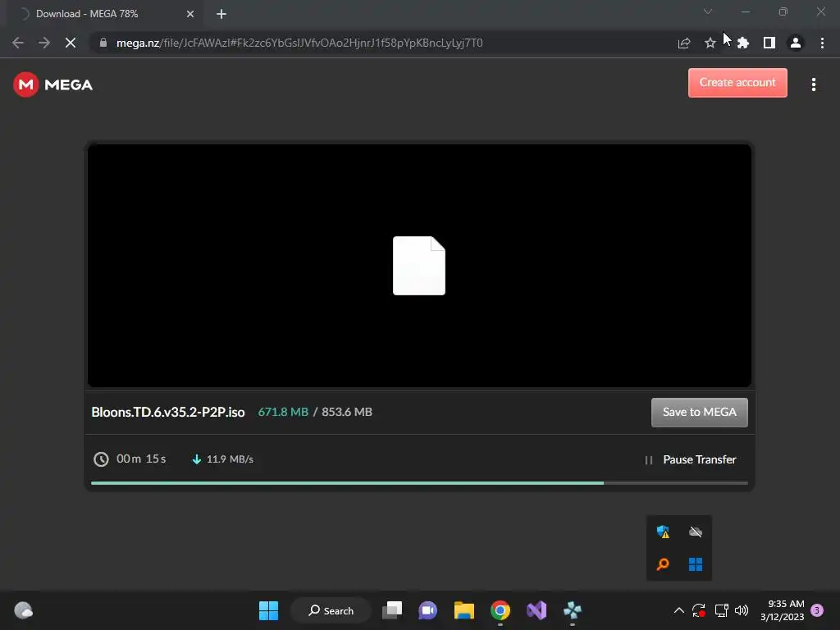Viewport: 840px width, 630px height.
Task: Click the MEGA logo
Action: pyautogui.click(x=52, y=84)
